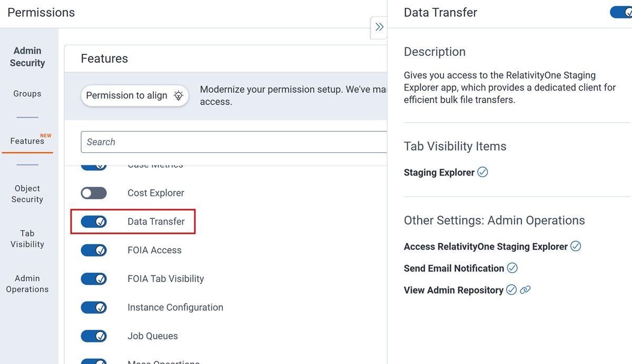Screen dimensions: 632x364
Task: Click the double-chevron panel expander icon
Action: [x=378, y=27]
